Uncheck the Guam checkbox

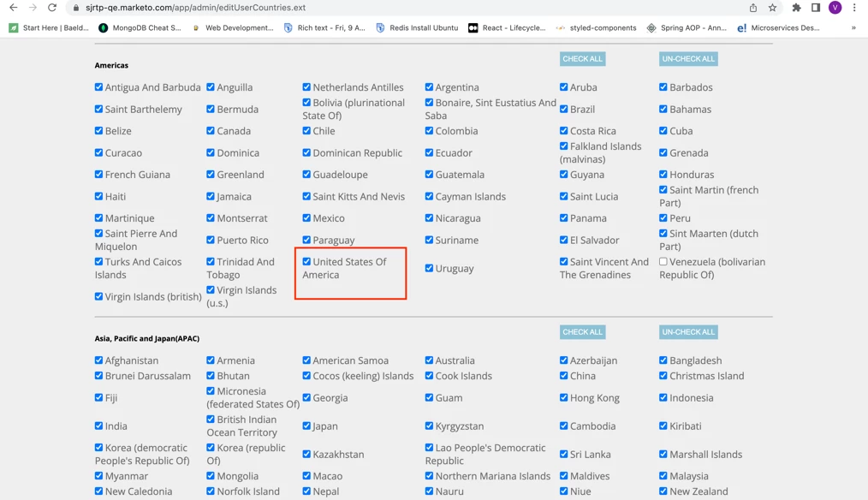pos(429,397)
